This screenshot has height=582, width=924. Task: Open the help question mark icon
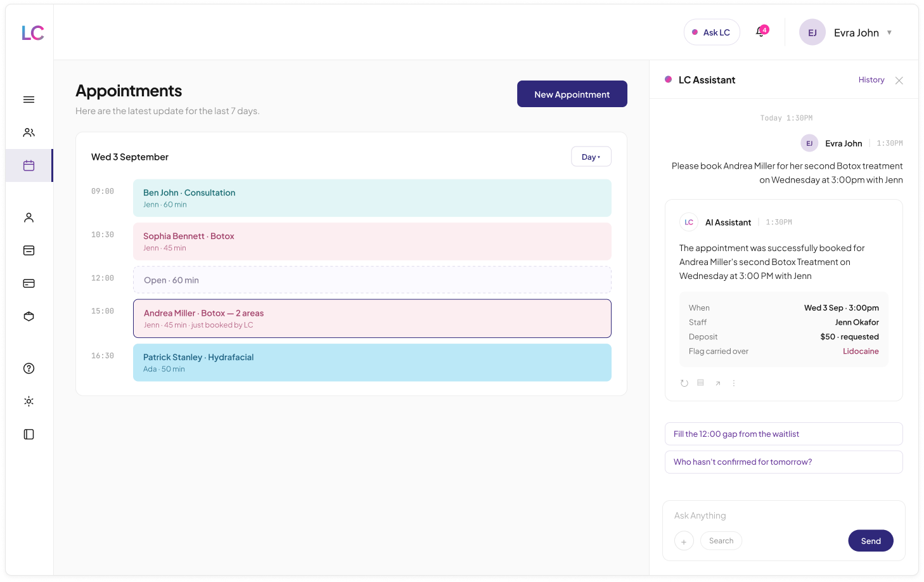(29, 368)
